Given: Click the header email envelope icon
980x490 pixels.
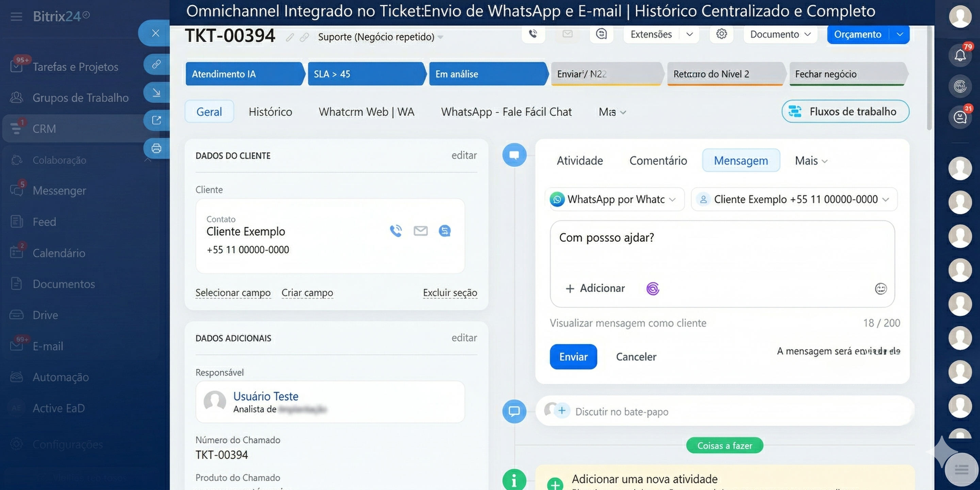Looking at the screenshot, I should pos(567,34).
